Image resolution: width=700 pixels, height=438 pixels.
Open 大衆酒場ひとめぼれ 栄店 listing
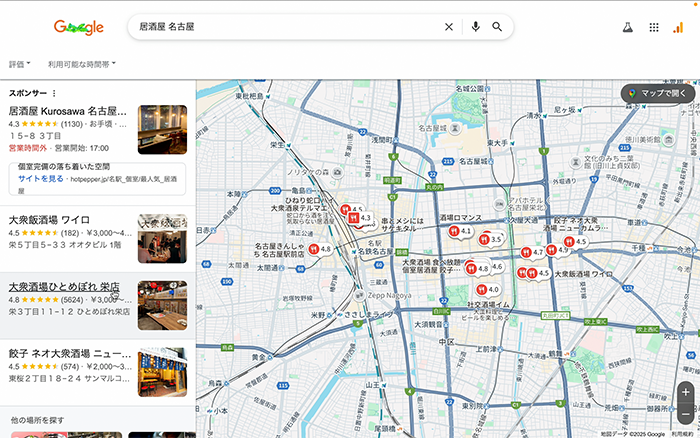click(x=64, y=287)
